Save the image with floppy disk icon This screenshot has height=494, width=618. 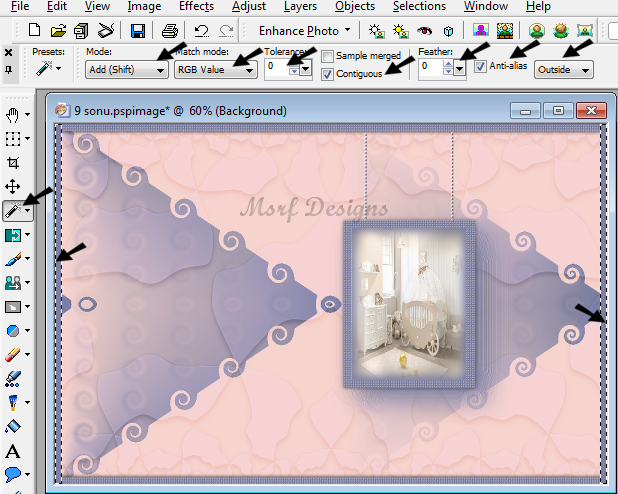coord(138,30)
